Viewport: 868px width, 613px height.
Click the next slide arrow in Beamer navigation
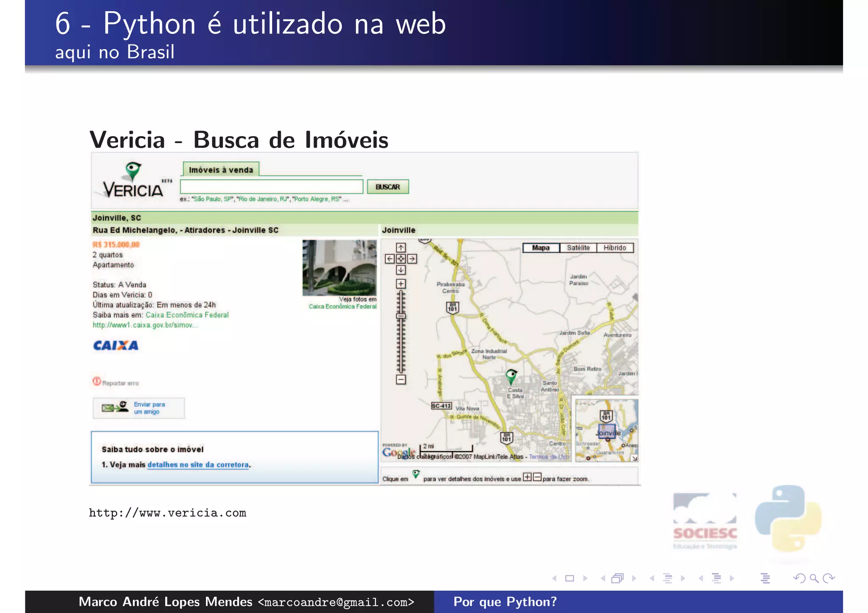pos(585,578)
